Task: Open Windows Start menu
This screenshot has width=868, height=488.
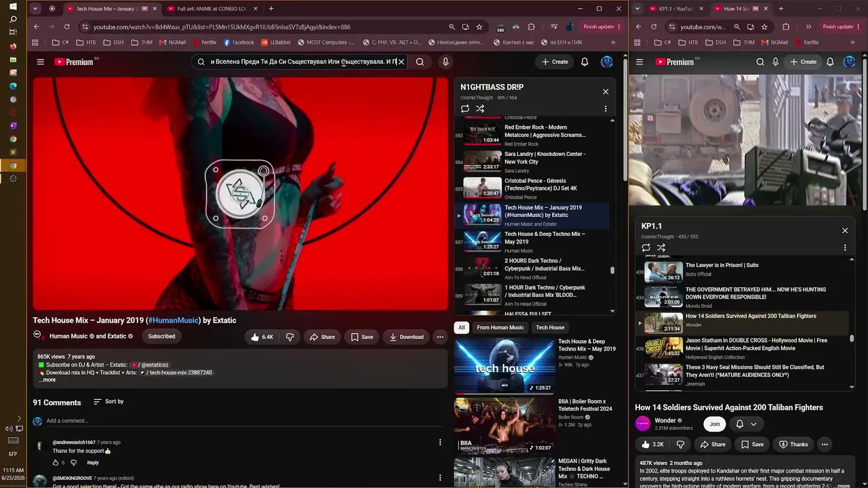Action: 13,7
